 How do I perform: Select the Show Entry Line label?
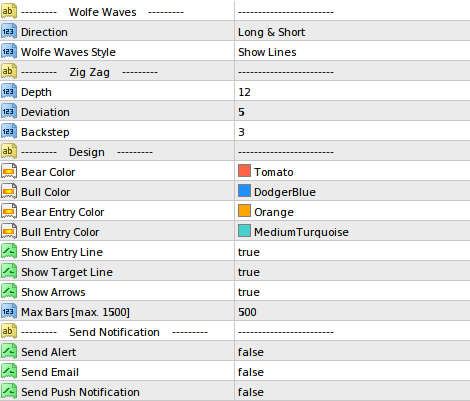(62, 252)
